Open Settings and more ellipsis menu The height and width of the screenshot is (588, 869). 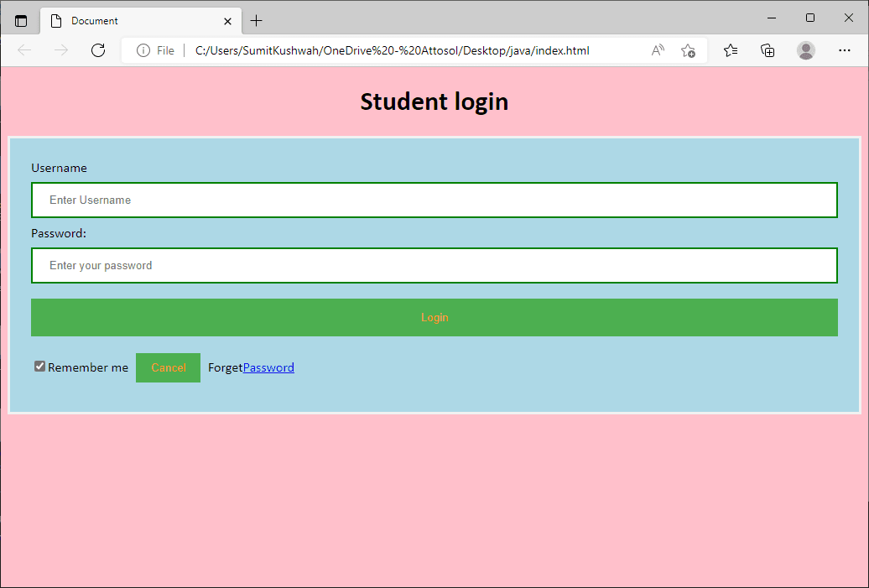coord(845,50)
